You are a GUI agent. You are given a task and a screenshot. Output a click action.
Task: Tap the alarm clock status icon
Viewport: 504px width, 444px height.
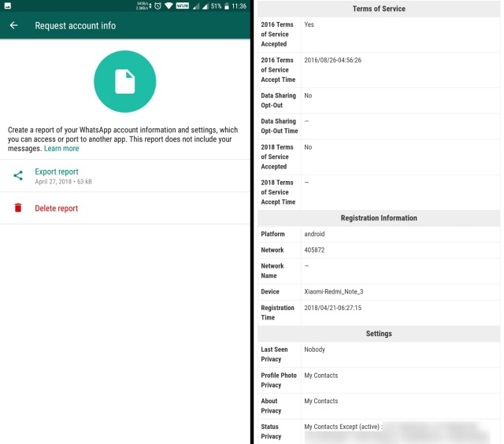tap(157, 6)
